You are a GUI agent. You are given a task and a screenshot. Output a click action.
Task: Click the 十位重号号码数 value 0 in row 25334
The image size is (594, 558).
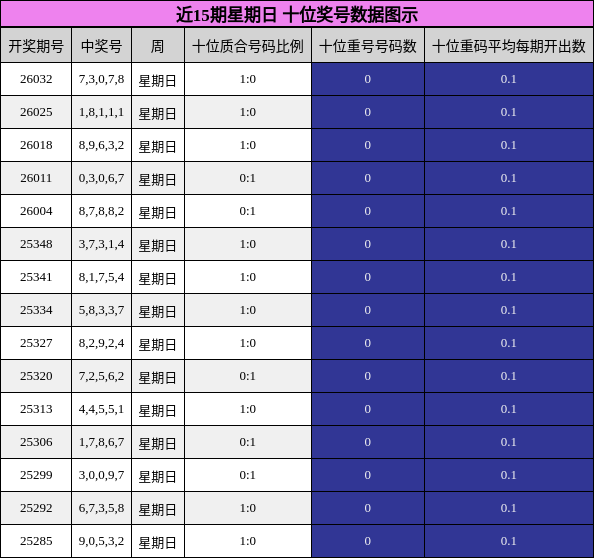367,310
